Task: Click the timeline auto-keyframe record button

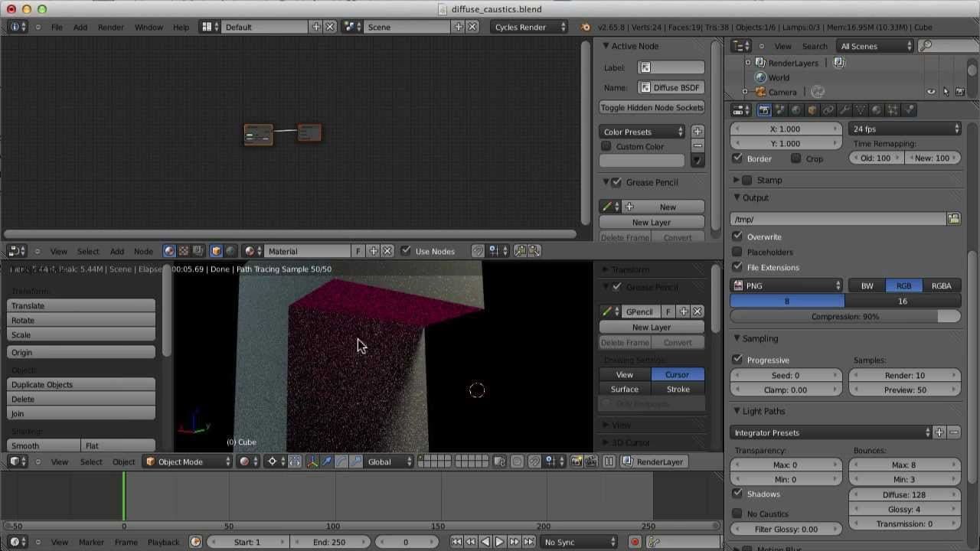Action: 635,542
